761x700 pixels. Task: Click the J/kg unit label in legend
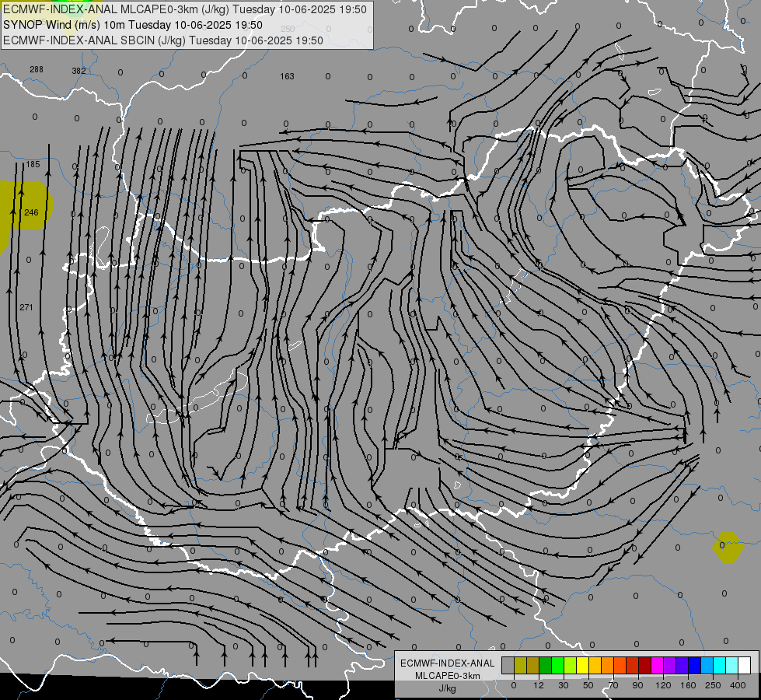tap(448, 688)
